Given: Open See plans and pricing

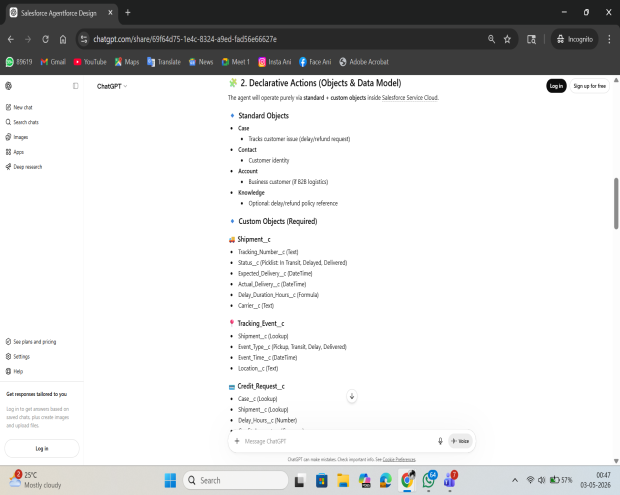Looking at the screenshot, I should pyautogui.click(x=31, y=342).
